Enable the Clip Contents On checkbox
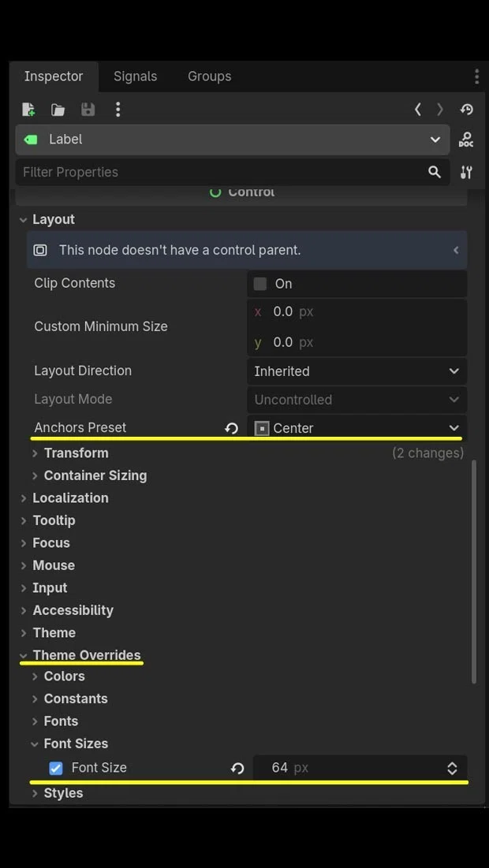 click(259, 284)
